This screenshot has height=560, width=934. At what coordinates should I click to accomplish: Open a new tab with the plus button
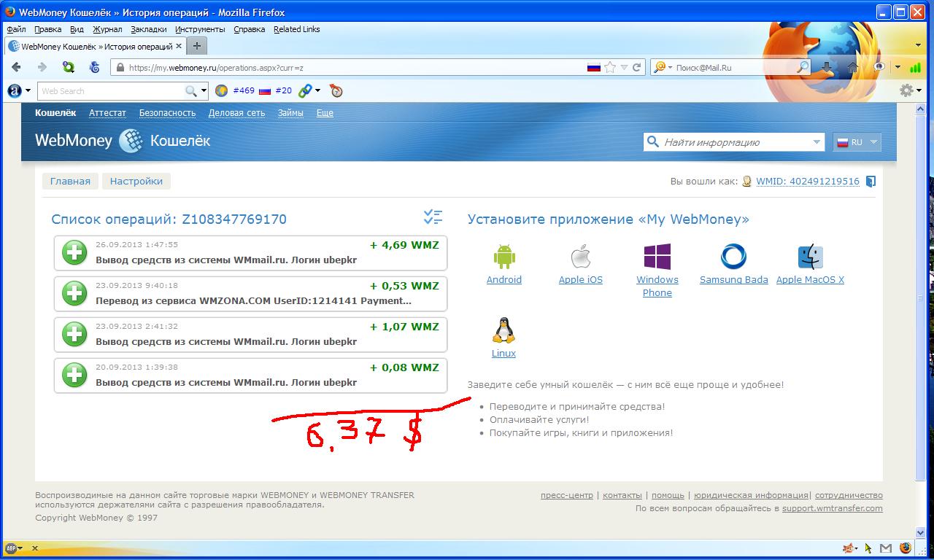click(x=196, y=46)
